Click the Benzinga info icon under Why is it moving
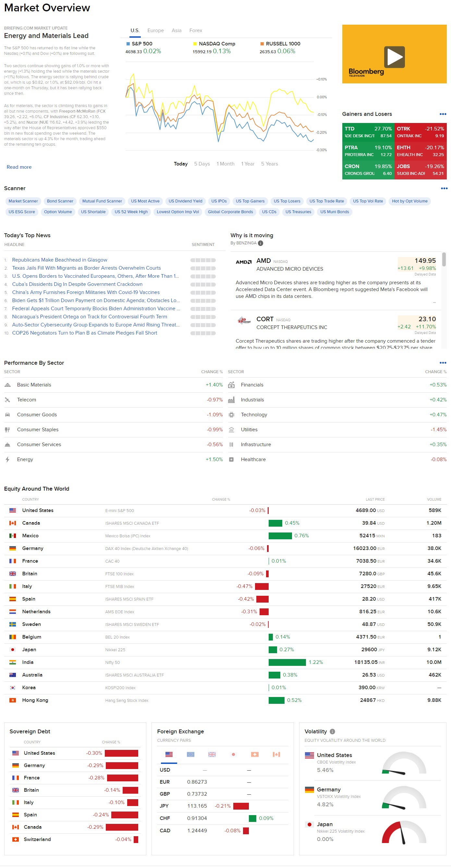The height and width of the screenshot is (868, 451). 261,243
